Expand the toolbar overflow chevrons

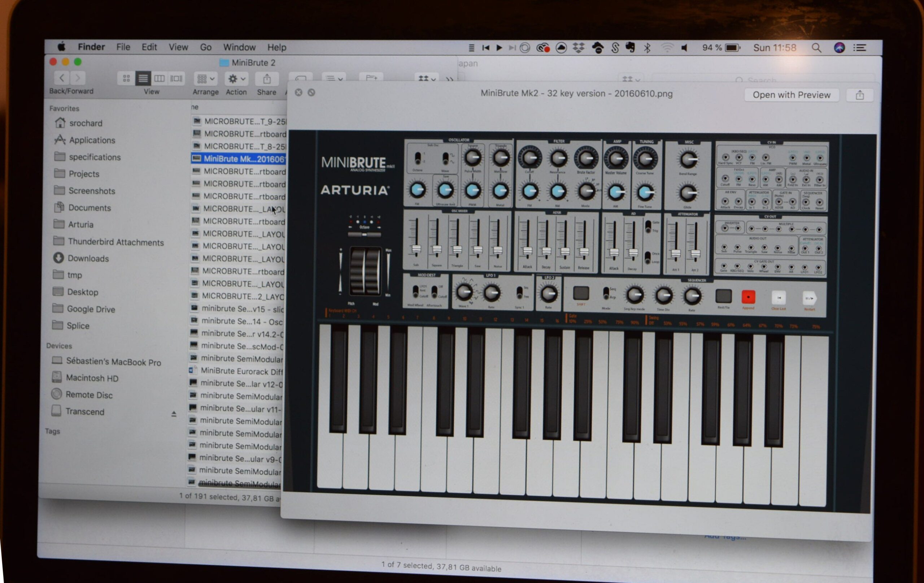(449, 79)
